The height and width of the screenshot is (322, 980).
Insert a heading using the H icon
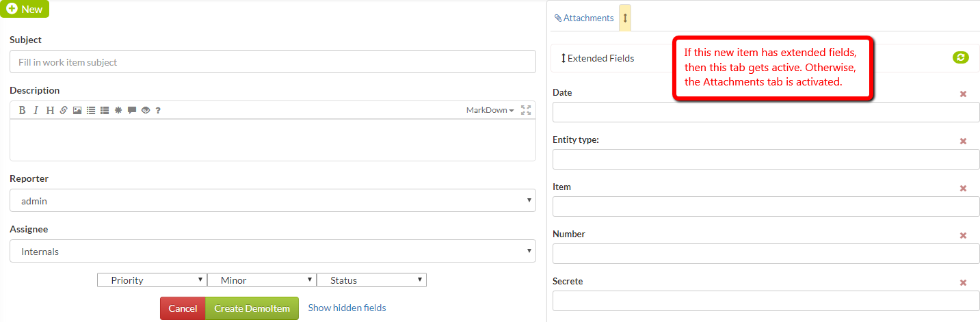[50, 110]
